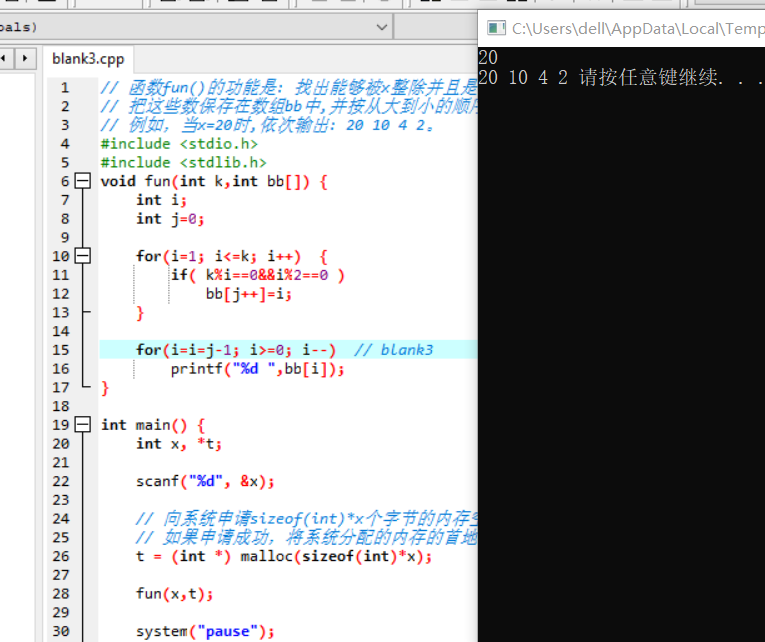Click the closing brace on line 13
This screenshot has width=765, height=642.
[140, 313]
